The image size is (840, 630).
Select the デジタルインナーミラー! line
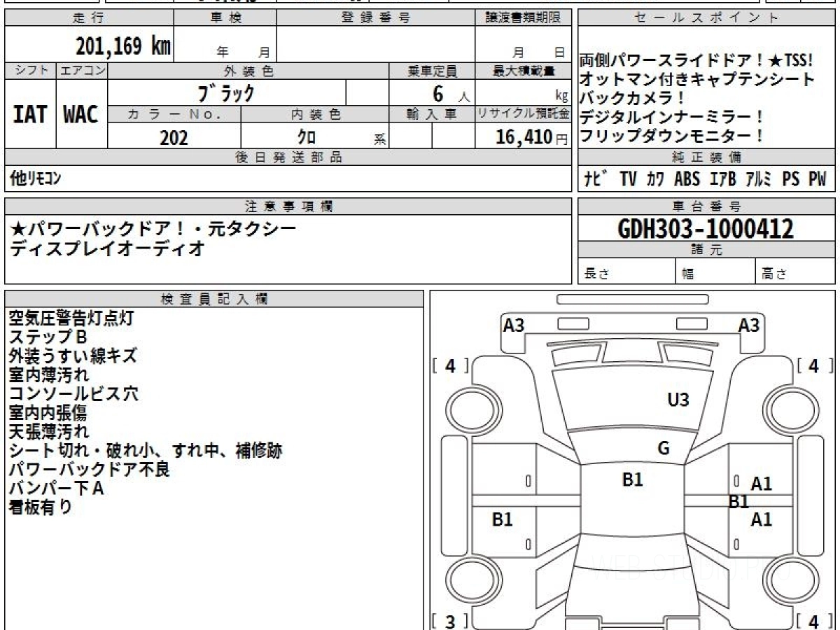click(x=671, y=117)
